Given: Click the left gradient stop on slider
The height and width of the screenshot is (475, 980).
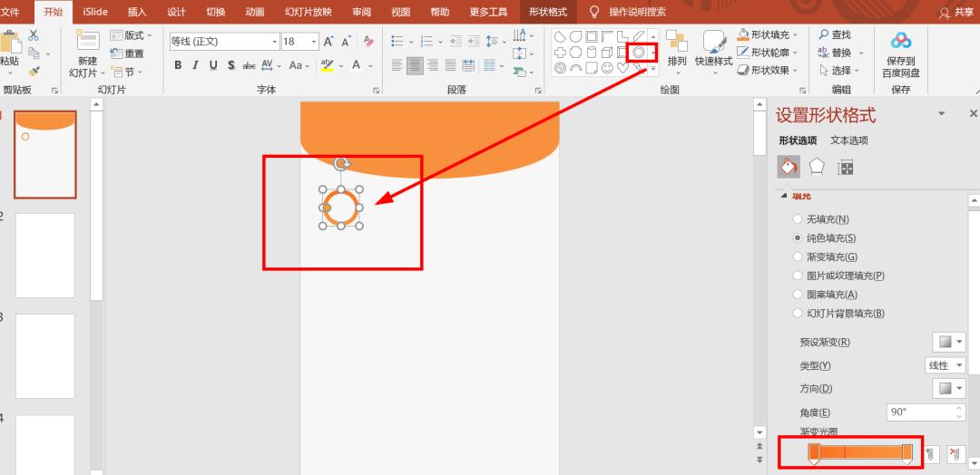Looking at the screenshot, I should 814,454.
